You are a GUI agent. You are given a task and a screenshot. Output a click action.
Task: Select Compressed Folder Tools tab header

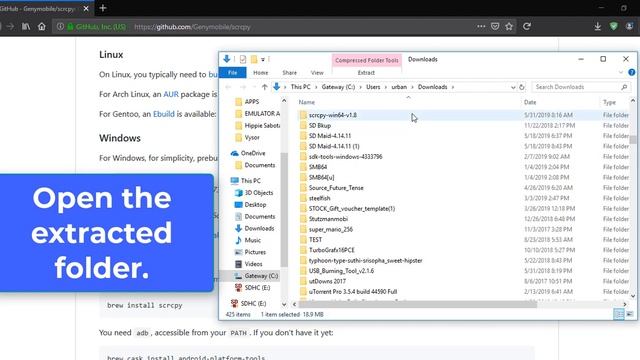pos(367,60)
